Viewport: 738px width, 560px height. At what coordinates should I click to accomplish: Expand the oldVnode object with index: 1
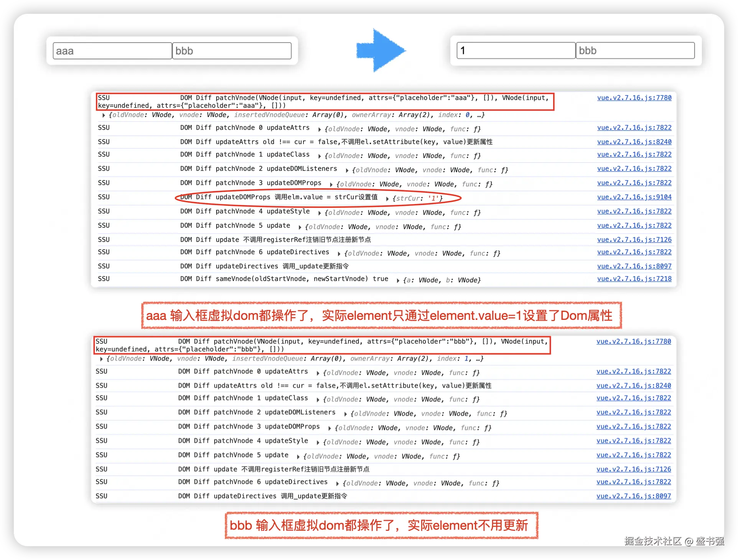(101, 359)
